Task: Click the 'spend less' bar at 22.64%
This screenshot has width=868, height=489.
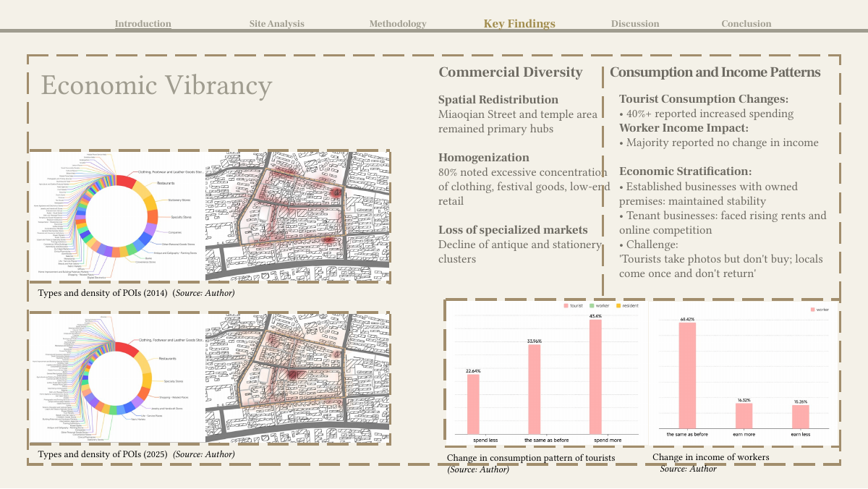Action: click(473, 404)
